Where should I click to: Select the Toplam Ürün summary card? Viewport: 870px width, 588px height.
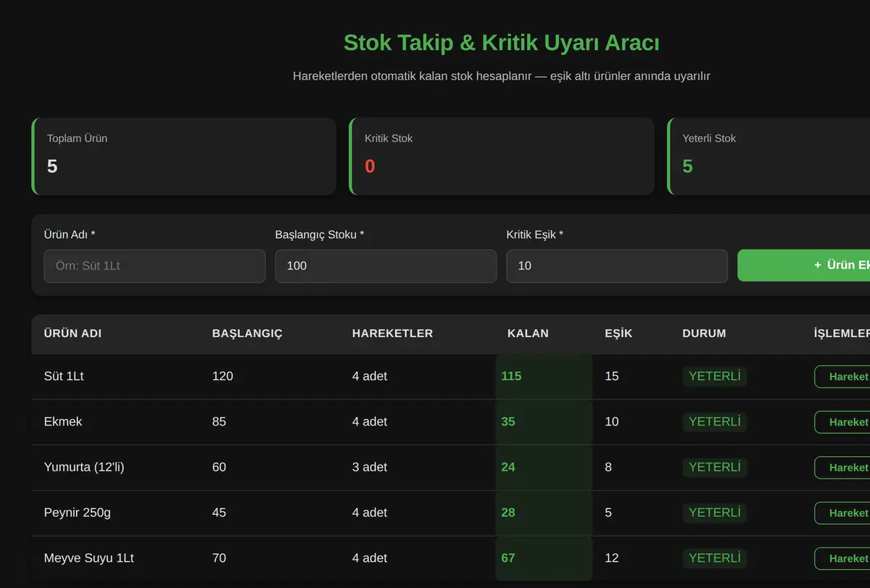(x=184, y=157)
